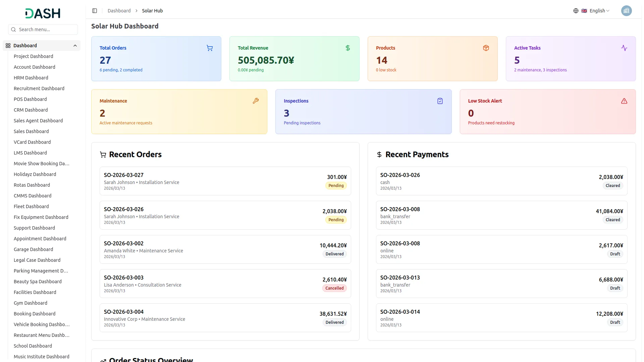Click the wrench icon in Maintenance card
644x362 pixels.
coord(256,101)
